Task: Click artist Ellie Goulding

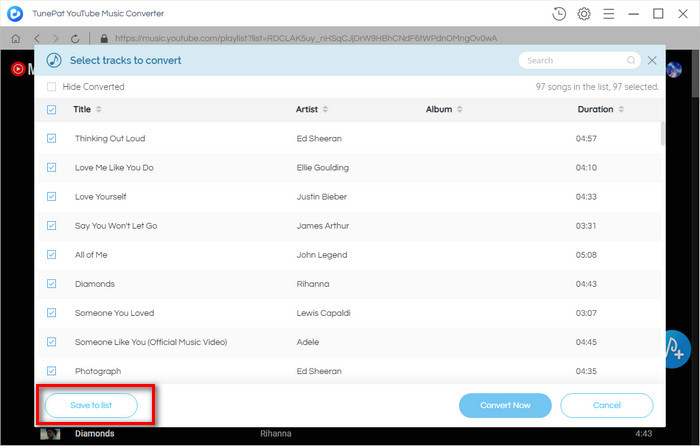Action: click(322, 167)
